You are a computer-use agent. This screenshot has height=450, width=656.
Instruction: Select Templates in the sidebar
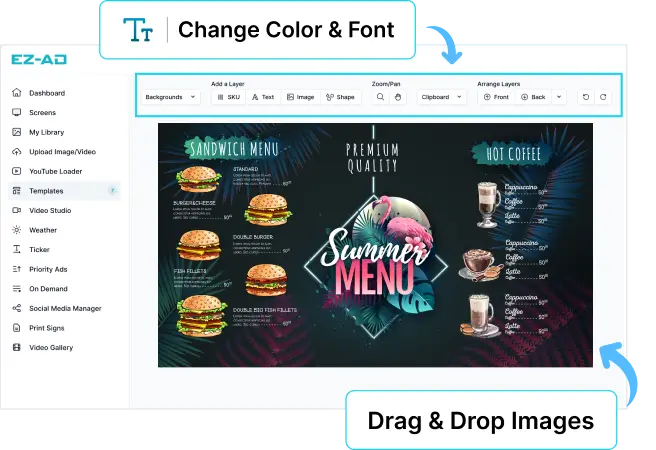click(64, 191)
